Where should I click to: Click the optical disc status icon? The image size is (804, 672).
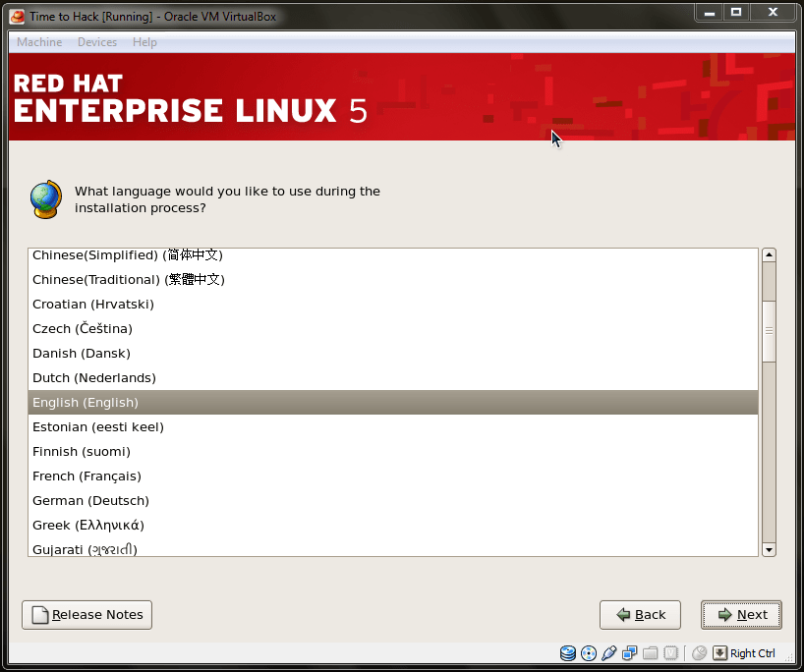[589, 653]
